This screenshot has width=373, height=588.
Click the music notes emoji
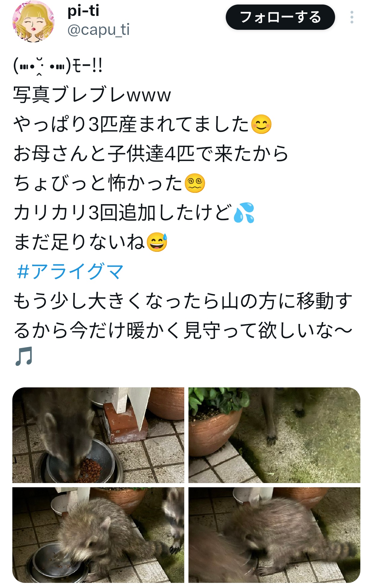[x=23, y=357]
